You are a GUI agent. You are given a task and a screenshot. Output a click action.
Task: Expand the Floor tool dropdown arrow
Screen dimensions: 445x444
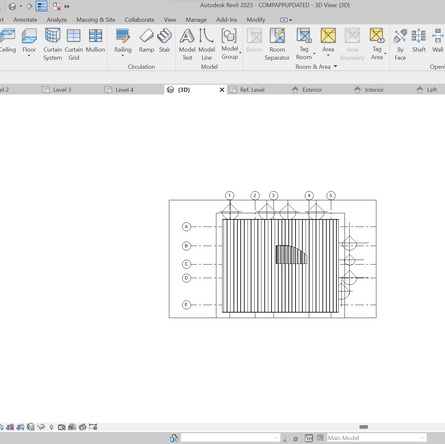29,56
